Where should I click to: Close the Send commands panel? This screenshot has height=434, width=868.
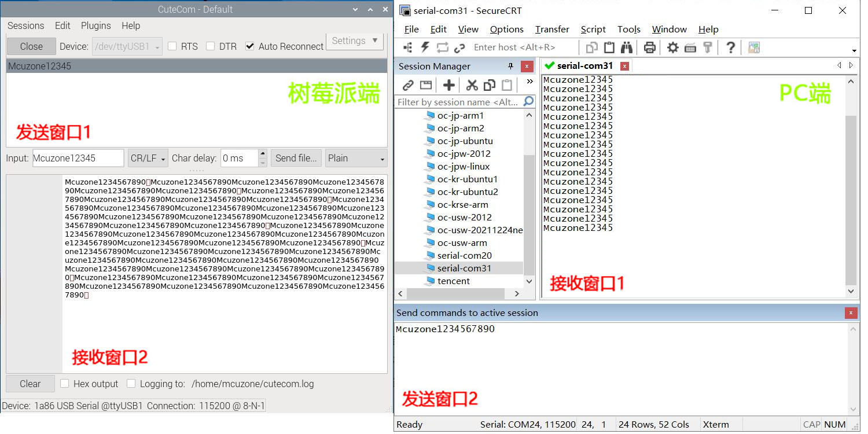(x=851, y=313)
